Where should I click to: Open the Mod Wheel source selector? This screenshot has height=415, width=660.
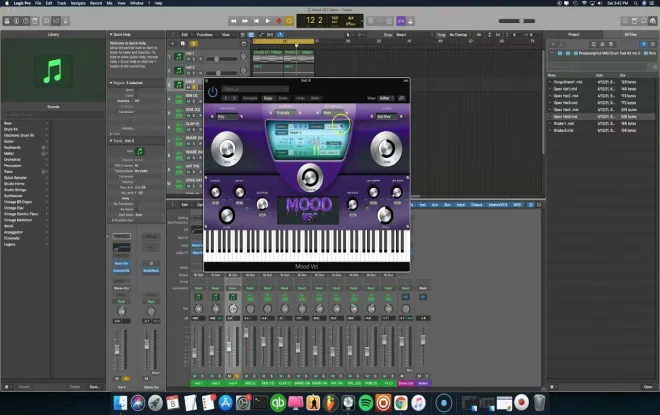tap(386, 117)
